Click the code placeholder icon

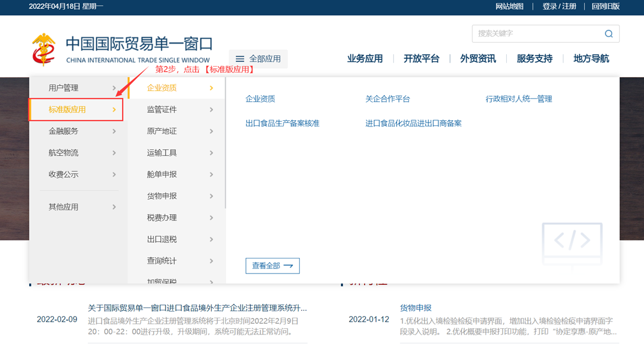pos(572,241)
